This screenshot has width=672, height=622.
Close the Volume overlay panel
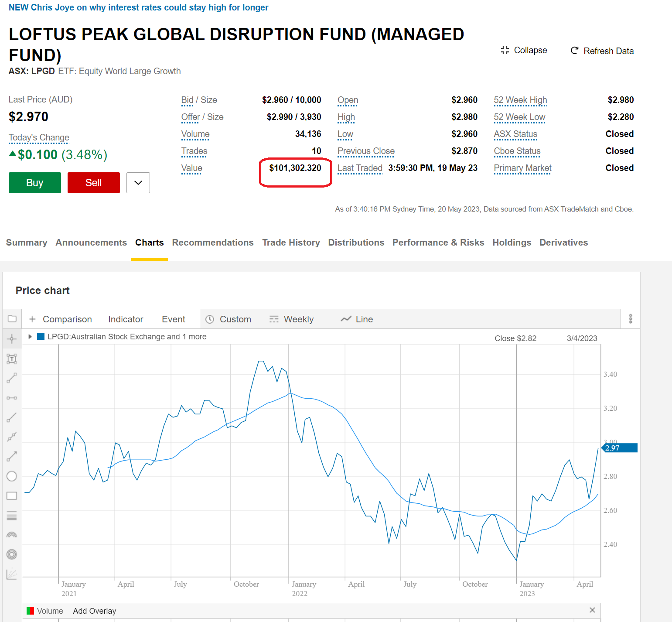[592, 610]
